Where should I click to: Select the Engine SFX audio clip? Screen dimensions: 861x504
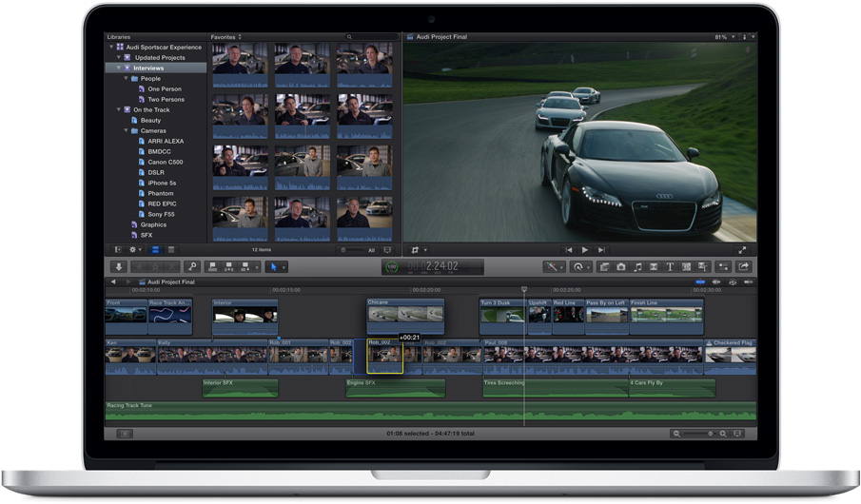pos(396,388)
